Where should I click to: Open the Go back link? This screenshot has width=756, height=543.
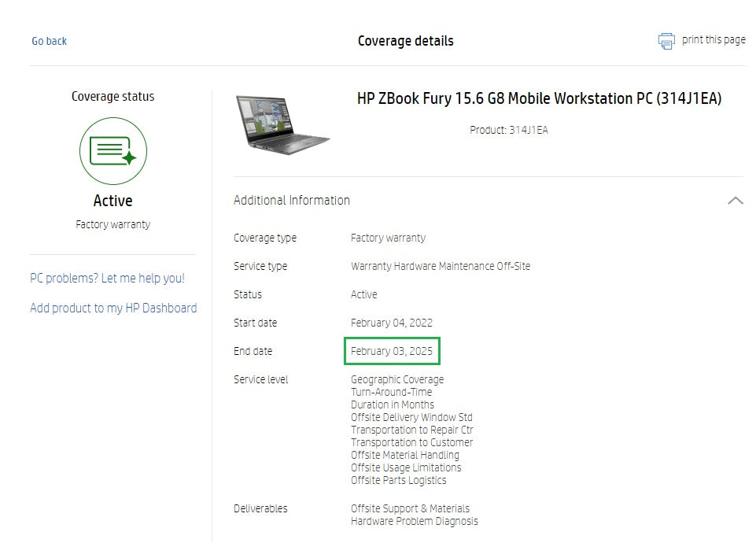pyautogui.click(x=48, y=40)
